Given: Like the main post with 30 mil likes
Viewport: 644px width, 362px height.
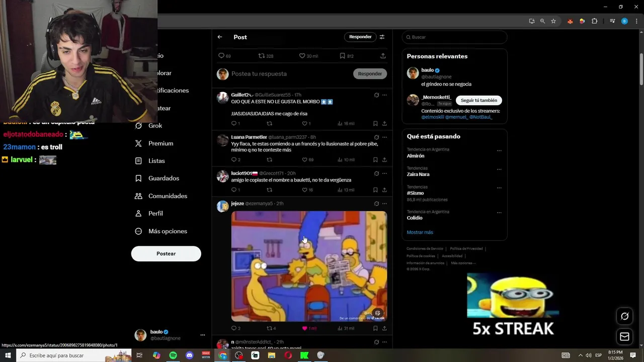Looking at the screenshot, I should point(302,56).
